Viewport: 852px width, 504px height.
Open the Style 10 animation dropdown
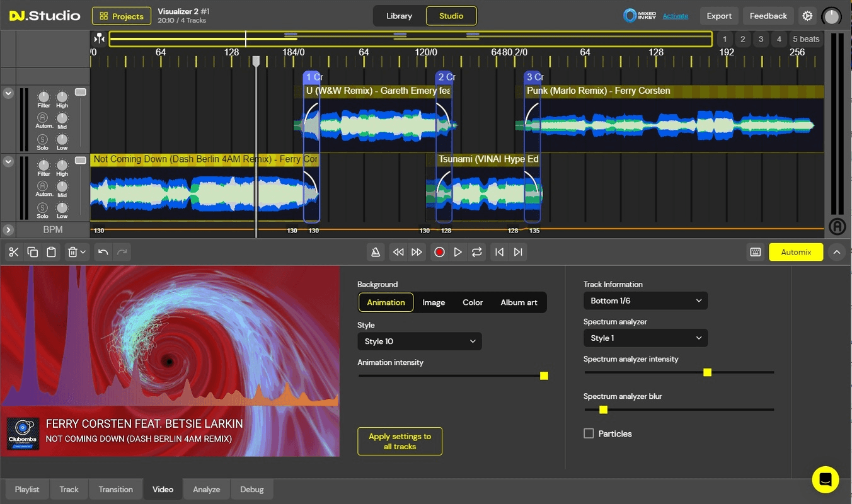click(x=419, y=341)
